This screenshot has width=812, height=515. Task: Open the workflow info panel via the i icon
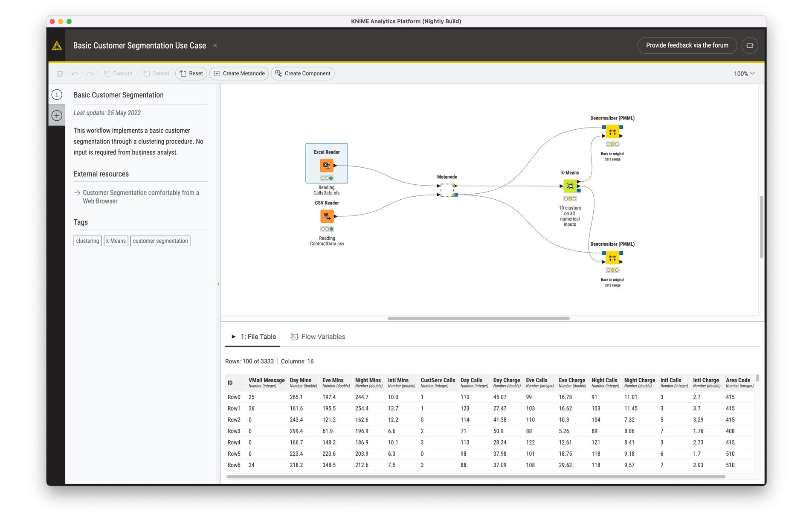point(57,95)
